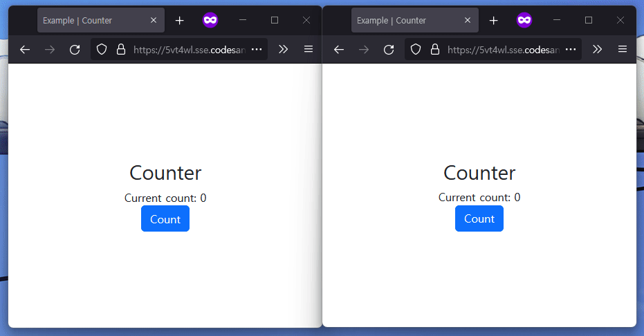Open hamburger menu in left browser window
Viewport: 644px width, 336px height.
(309, 49)
